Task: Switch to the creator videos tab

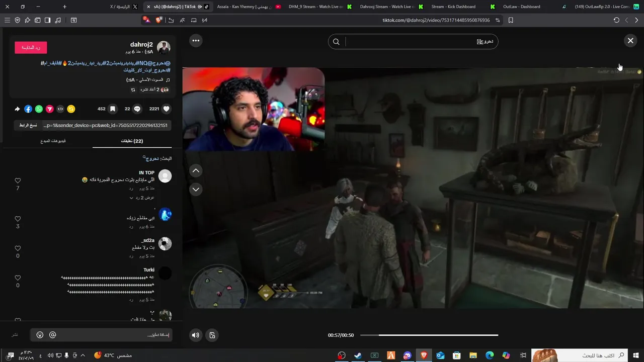Action: tap(53, 141)
